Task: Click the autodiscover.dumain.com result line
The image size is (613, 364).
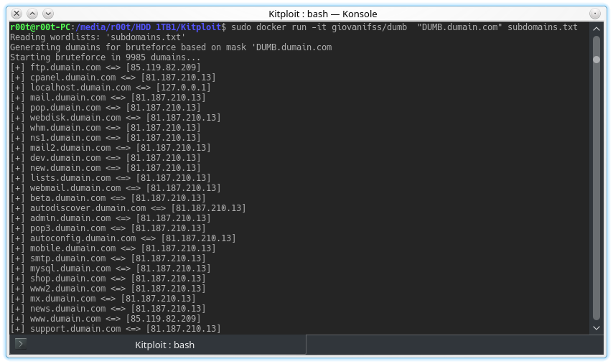Action: pos(128,208)
